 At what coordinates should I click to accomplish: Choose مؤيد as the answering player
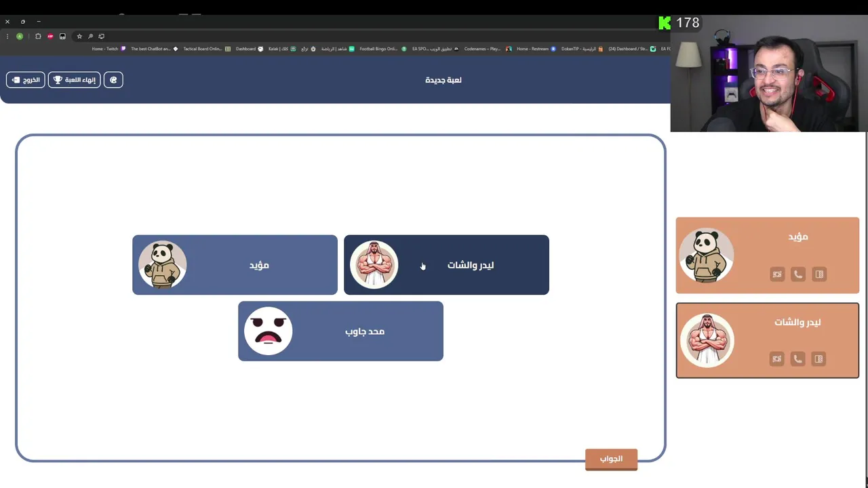[235, 265]
